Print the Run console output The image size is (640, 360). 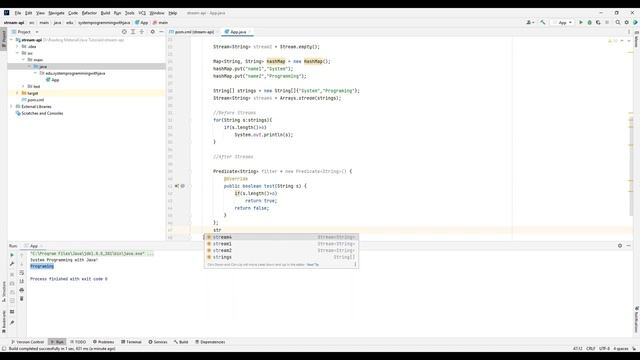(x=22, y=290)
